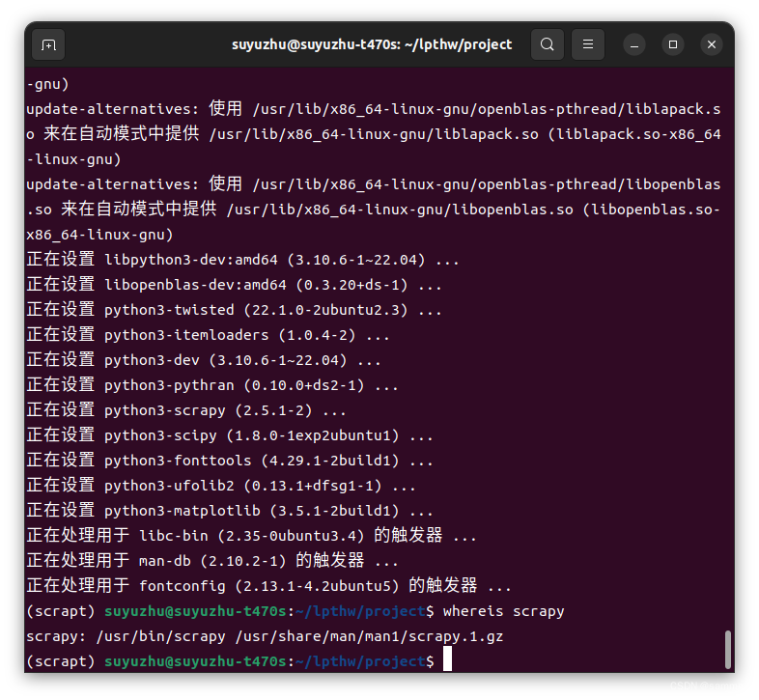Viewport: 759px width, 700px height.
Task: Click 'python3-matplotlib' setup line
Action: 230,511
